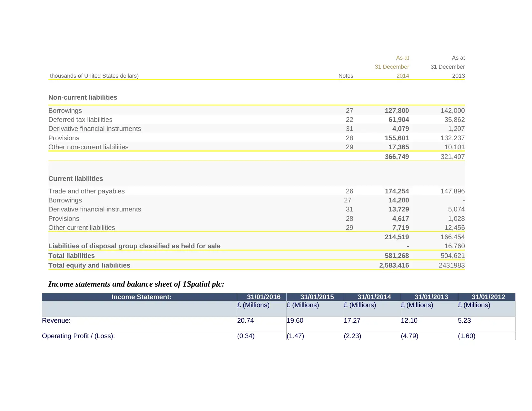Select the value 17,365
This screenshot has width=532, height=411.
click(x=399, y=147)
